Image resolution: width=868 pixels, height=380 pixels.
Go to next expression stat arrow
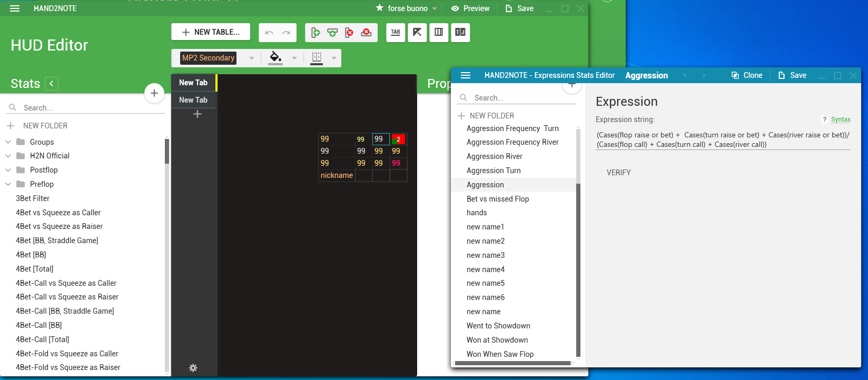(704, 75)
